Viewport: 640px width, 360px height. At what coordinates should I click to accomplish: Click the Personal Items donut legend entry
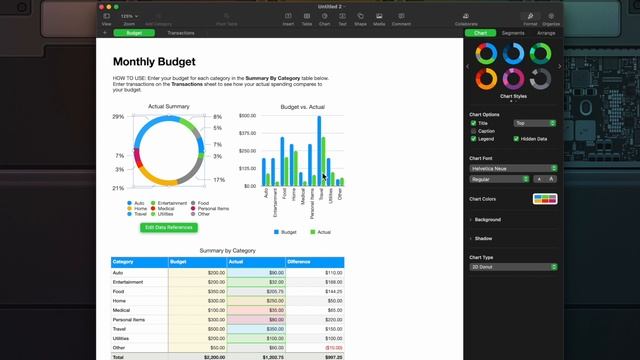click(210, 209)
